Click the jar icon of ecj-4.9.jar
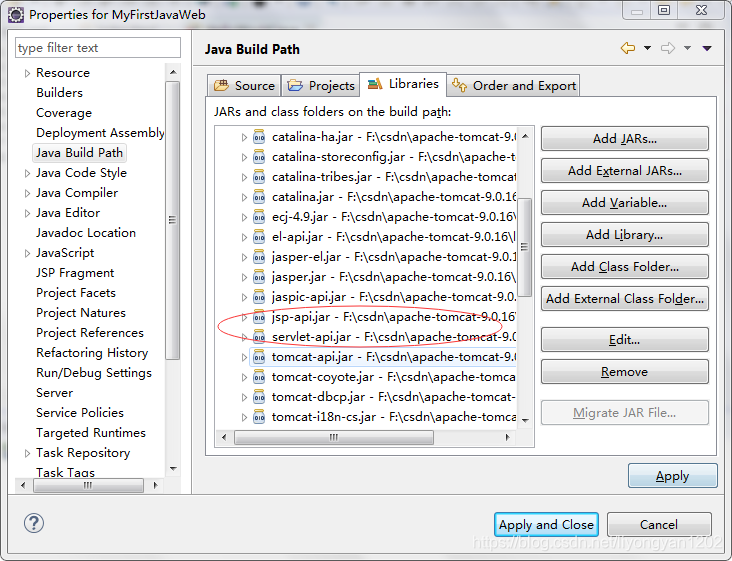 click(x=259, y=217)
